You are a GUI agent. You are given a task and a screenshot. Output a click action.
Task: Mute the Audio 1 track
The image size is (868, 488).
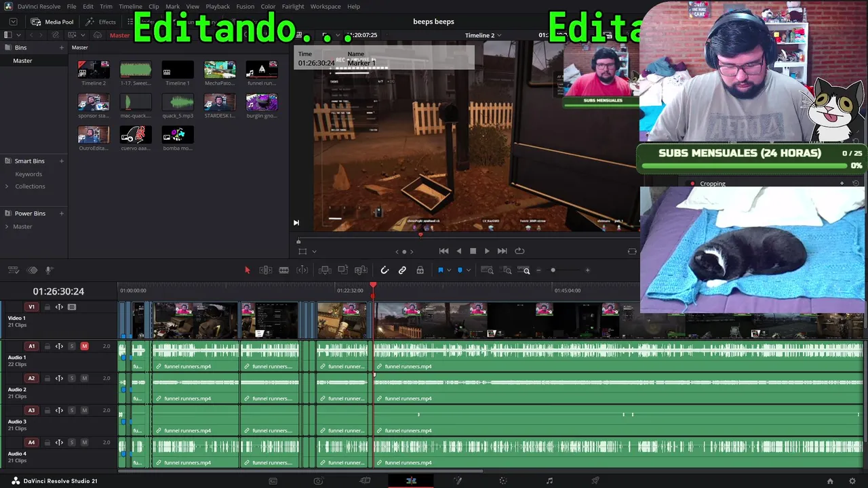click(x=84, y=346)
